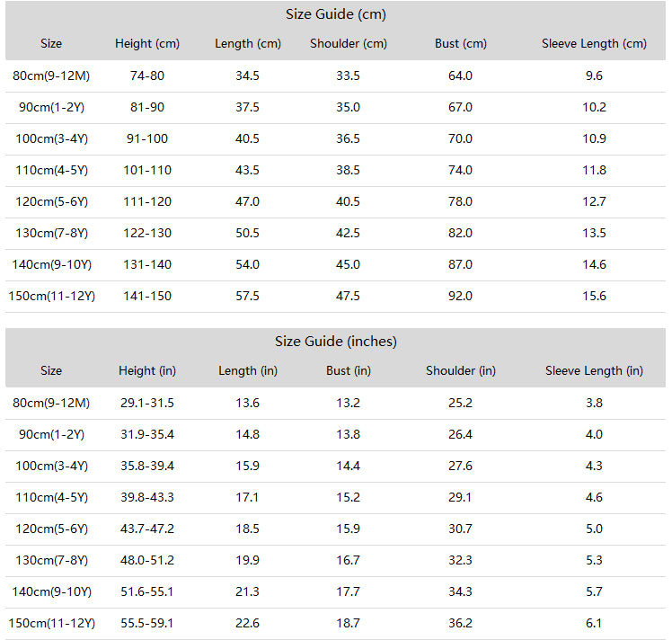
Task: Click the sleeve length value 15.6
Action: (594, 296)
